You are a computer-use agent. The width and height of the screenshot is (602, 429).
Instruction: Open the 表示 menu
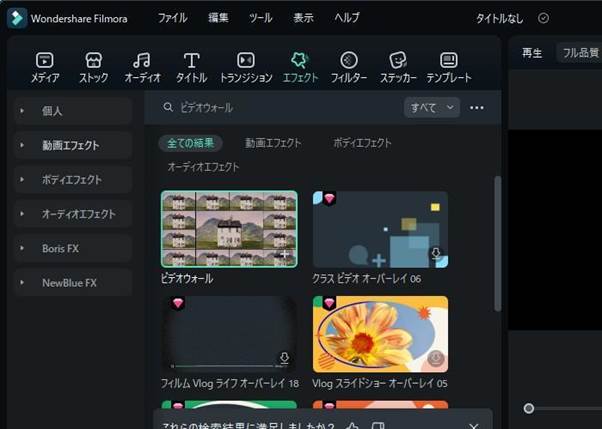click(303, 18)
